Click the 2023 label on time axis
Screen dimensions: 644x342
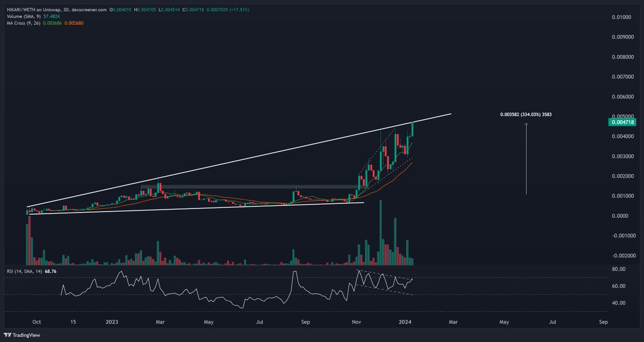(112, 323)
